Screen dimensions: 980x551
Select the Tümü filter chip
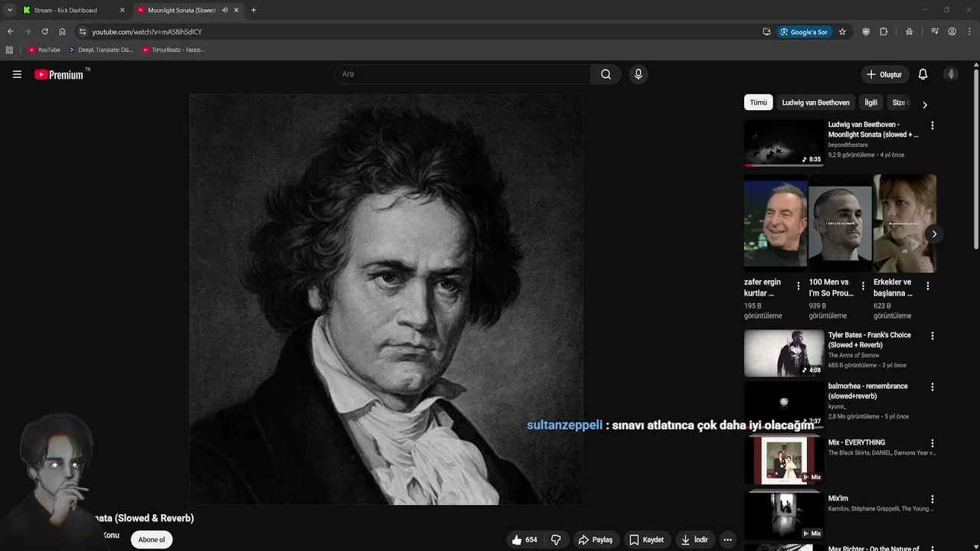point(758,103)
